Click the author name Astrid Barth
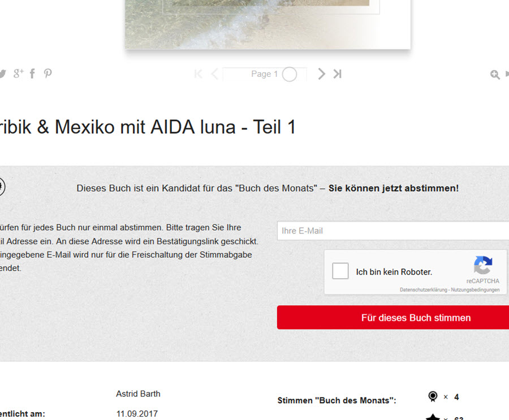The height and width of the screenshot is (420, 509). point(139,393)
